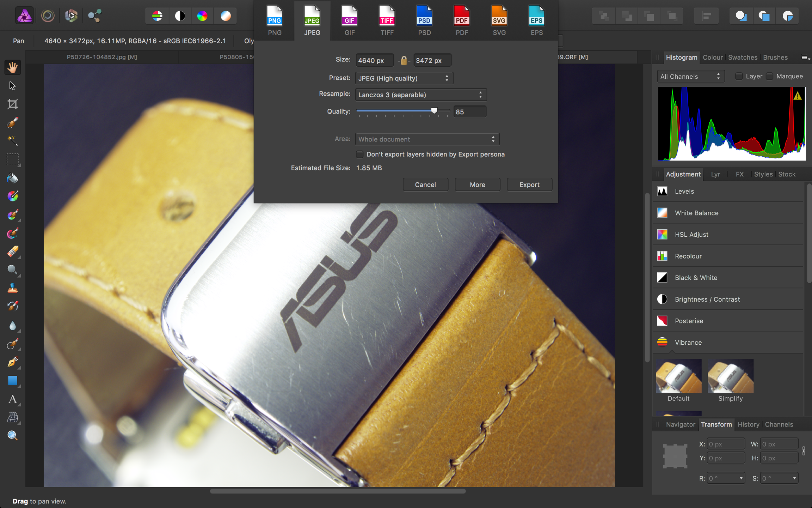Enable the histogram Layer checkbox
This screenshot has height=508, width=812.
tap(739, 76)
